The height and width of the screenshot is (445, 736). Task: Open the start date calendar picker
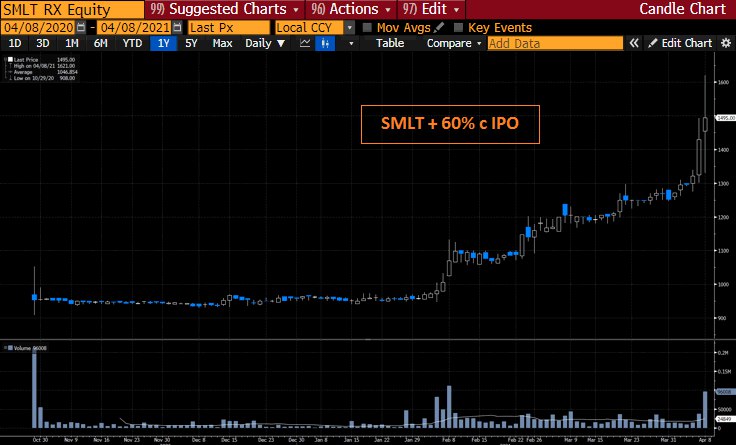click(x=81, y=28)
